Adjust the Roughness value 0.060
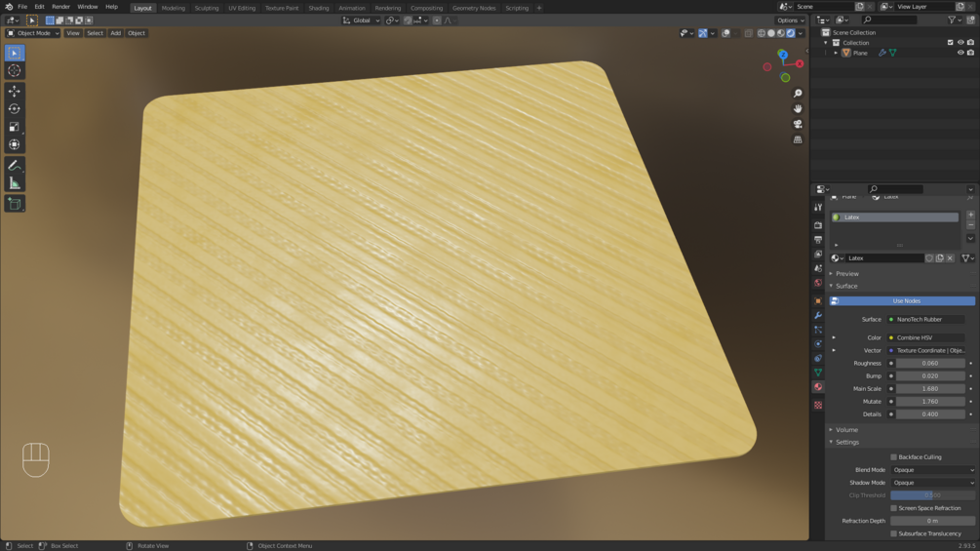 coord(930,364)
